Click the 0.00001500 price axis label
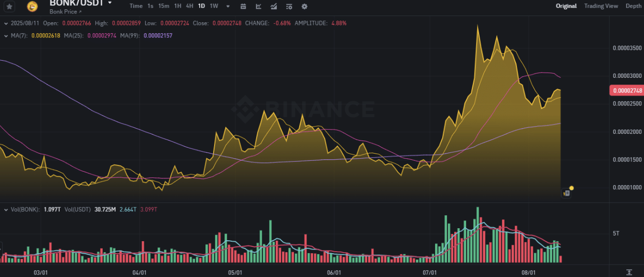This screenshot has width=644, height=277. [627, 160]
